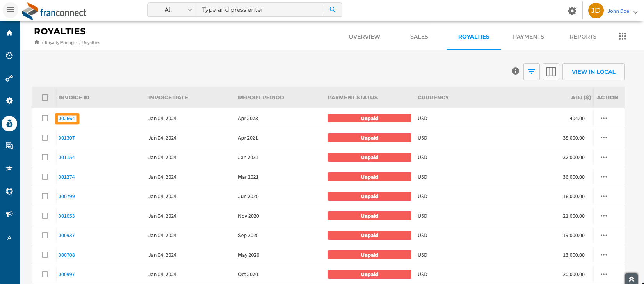Open action menu for invoice 000708
The height and width of the screenshot is (284, 644).
(604, 255)
